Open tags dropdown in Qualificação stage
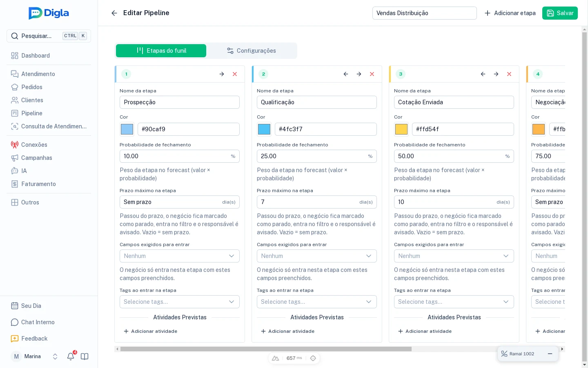 317,302
